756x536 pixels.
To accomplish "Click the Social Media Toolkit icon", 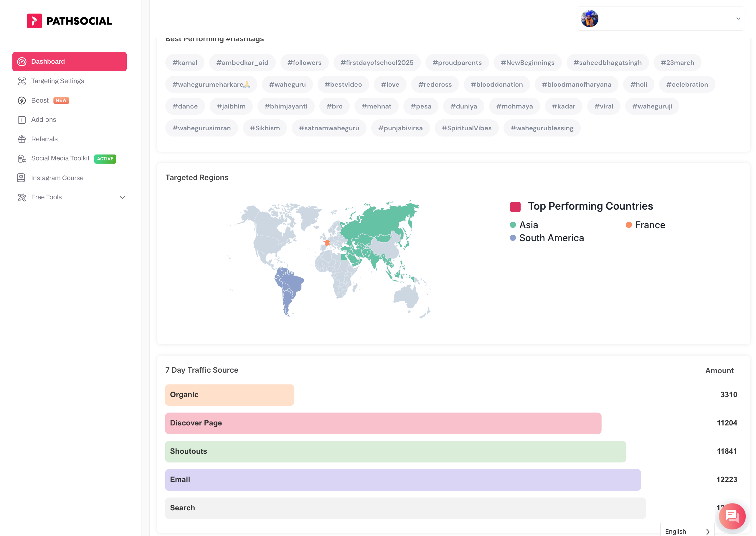I will 22,159.
